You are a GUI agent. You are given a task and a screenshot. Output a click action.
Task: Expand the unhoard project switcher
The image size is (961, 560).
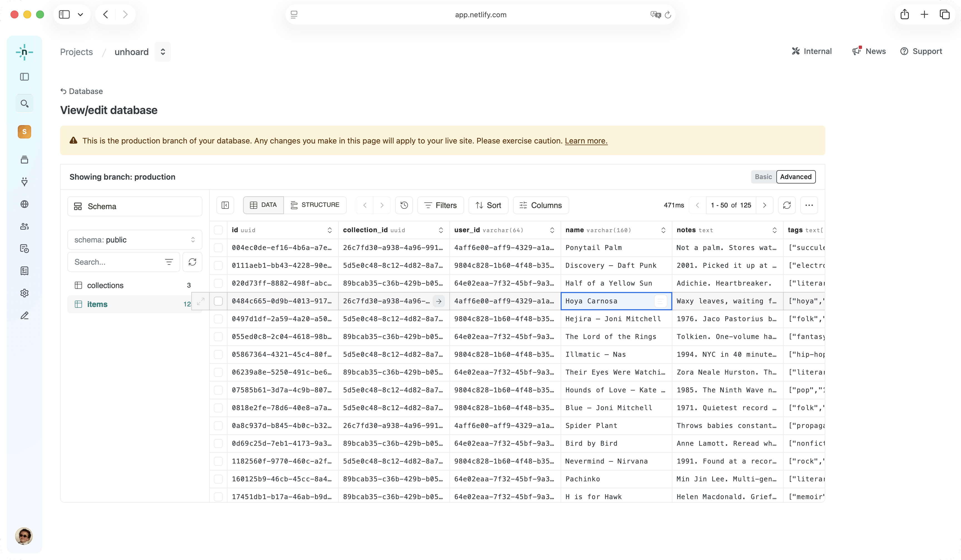(x=163, y=52)
